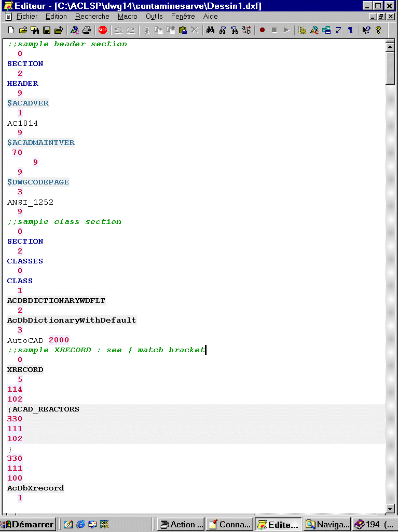Click the Démarrer start button
The image size is (398, 532).
pos(28,525)
